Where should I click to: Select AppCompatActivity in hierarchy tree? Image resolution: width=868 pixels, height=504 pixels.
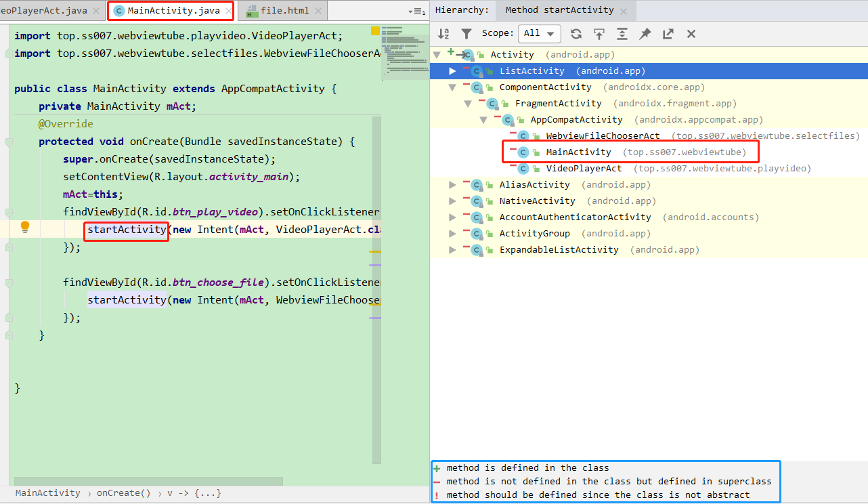[649, 120]
